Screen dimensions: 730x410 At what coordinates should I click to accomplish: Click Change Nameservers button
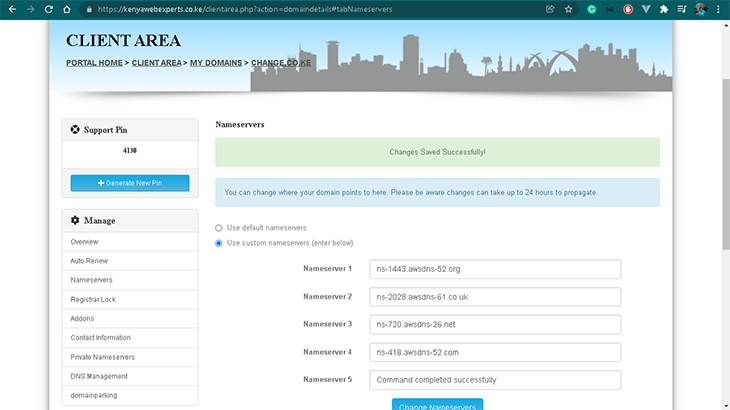point(437,404)
